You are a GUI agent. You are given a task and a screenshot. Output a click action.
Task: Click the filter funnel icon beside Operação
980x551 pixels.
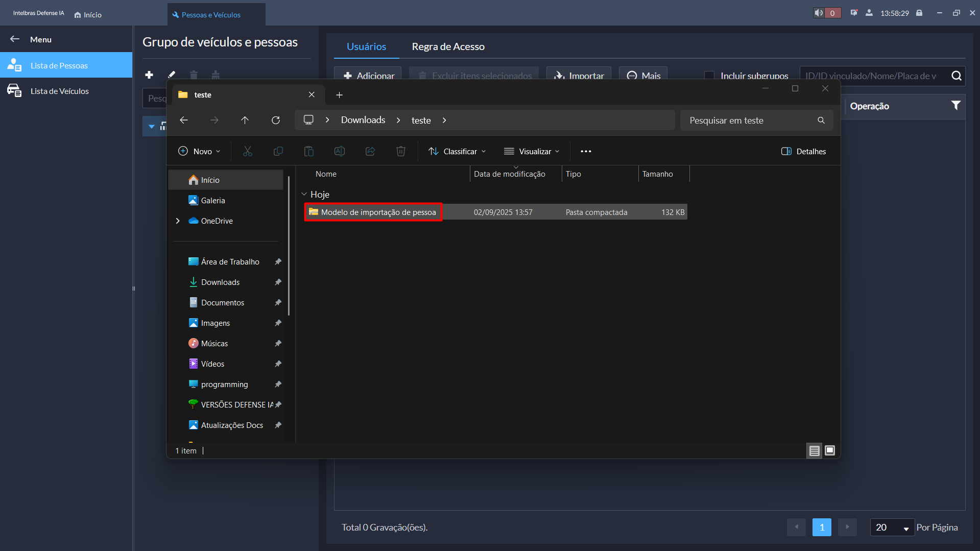(955, 106)
